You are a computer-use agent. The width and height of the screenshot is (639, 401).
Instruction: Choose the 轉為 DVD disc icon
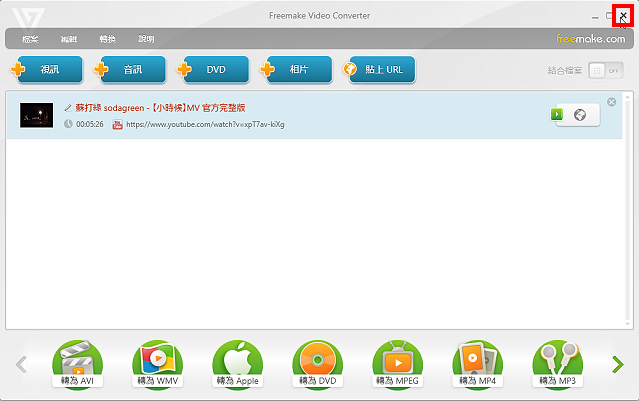317,364
